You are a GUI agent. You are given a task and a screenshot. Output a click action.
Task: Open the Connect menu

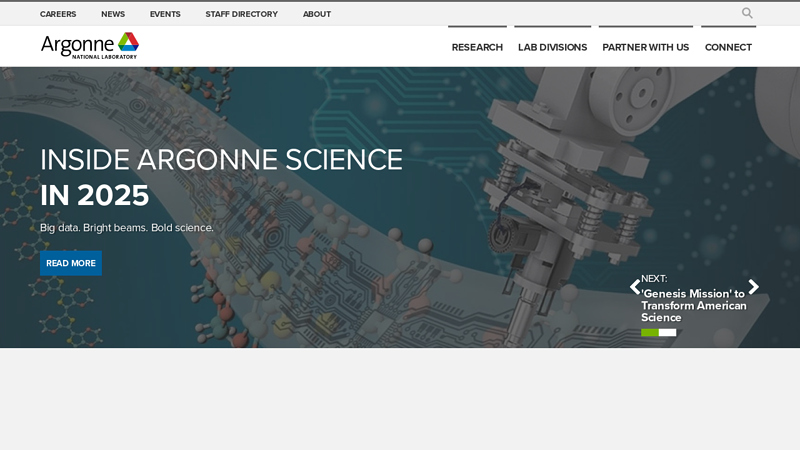(729, 47)
